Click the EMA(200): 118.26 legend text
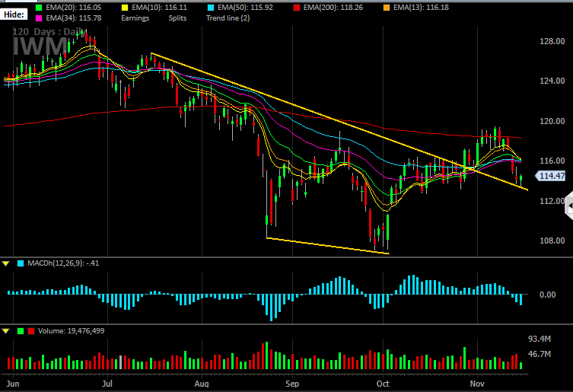Image resolution: width=573 pixels, height=392 pixels. (x=333, y=8)
